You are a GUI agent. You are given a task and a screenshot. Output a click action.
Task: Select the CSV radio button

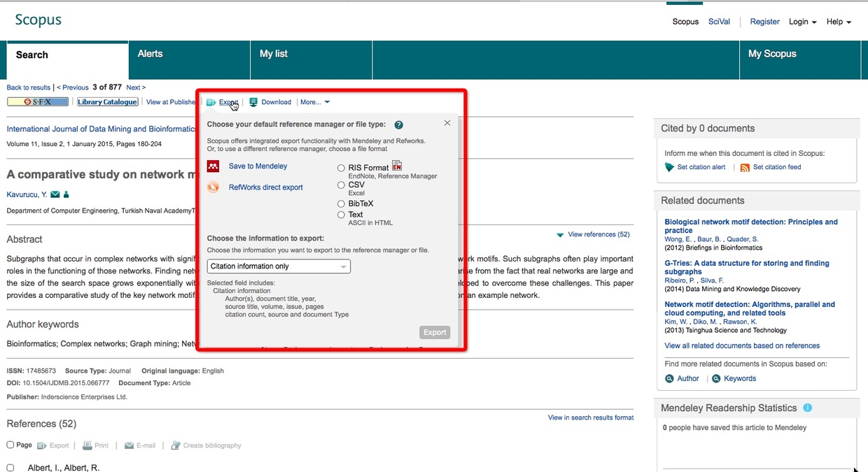coord(342,185)
